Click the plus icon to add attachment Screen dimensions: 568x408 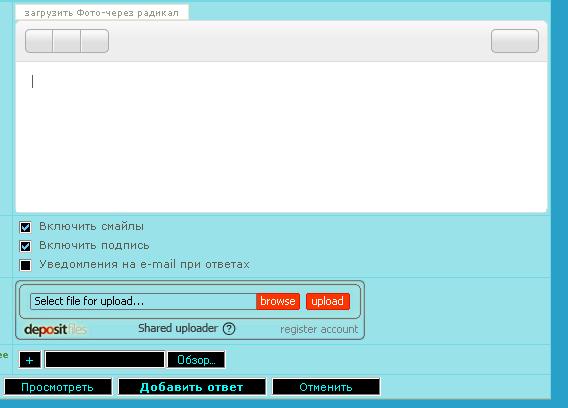[30, 360]
